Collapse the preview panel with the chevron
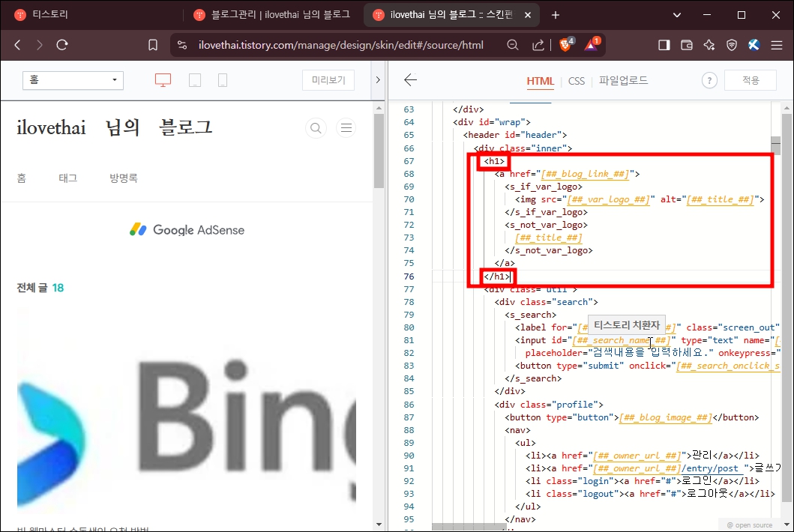The image size is (794, 532). (379, 80)
